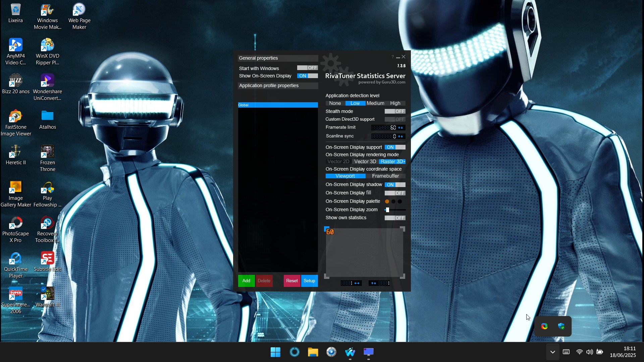
Task: Select the Superinteressante 2006 icon
Action: [15, 301]
